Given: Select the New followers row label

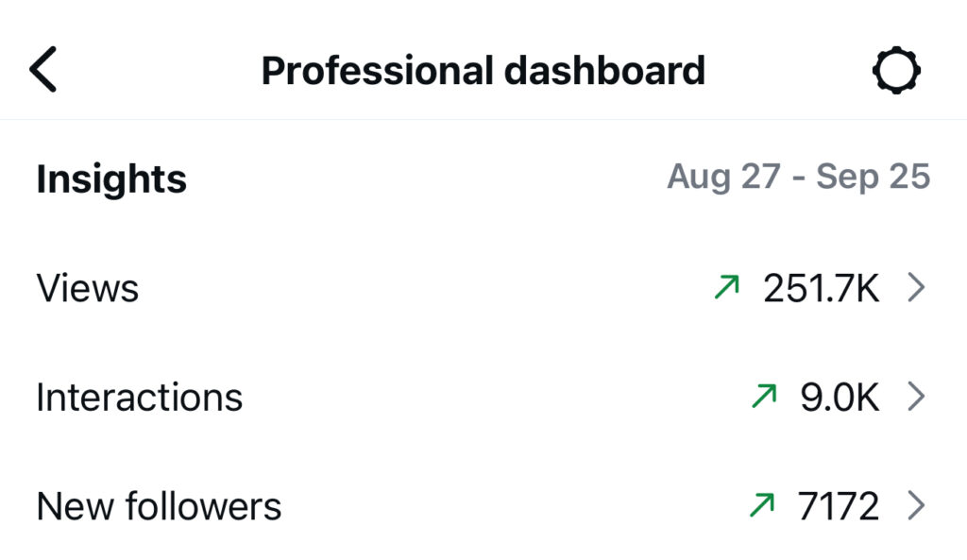Looking at the screenshot, I should click(159, 507).
